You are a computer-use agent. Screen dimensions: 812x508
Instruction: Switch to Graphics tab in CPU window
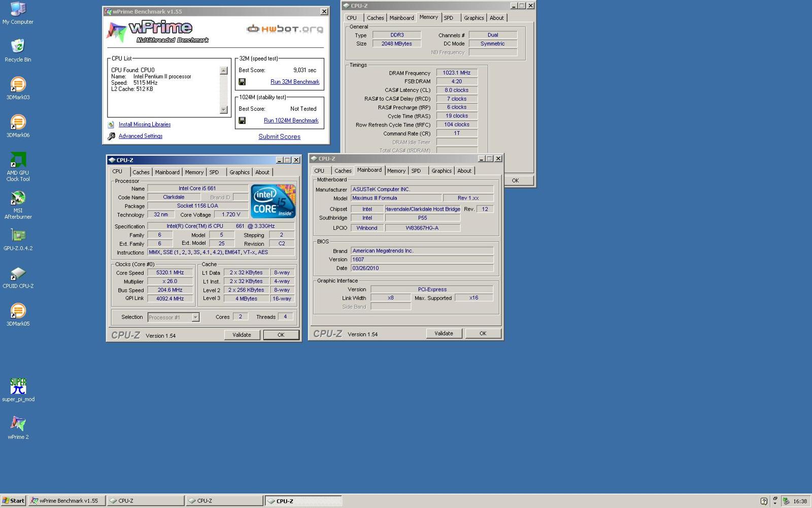coord(240,172)
